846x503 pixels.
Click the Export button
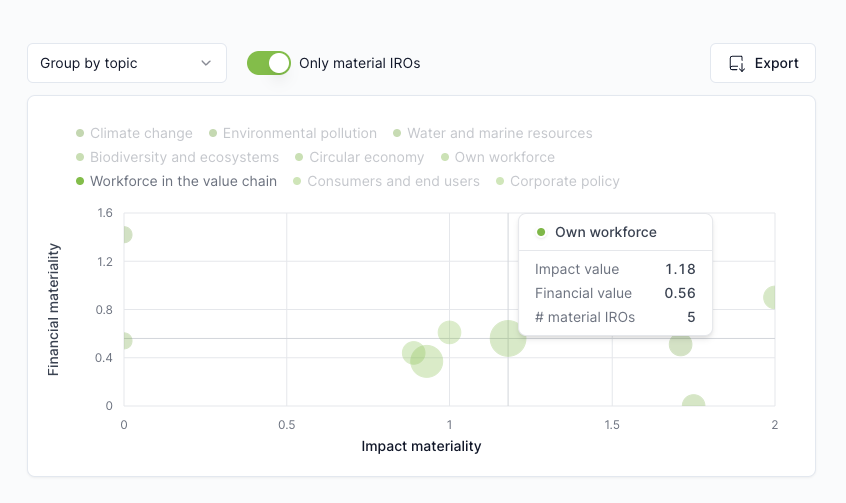762,63
